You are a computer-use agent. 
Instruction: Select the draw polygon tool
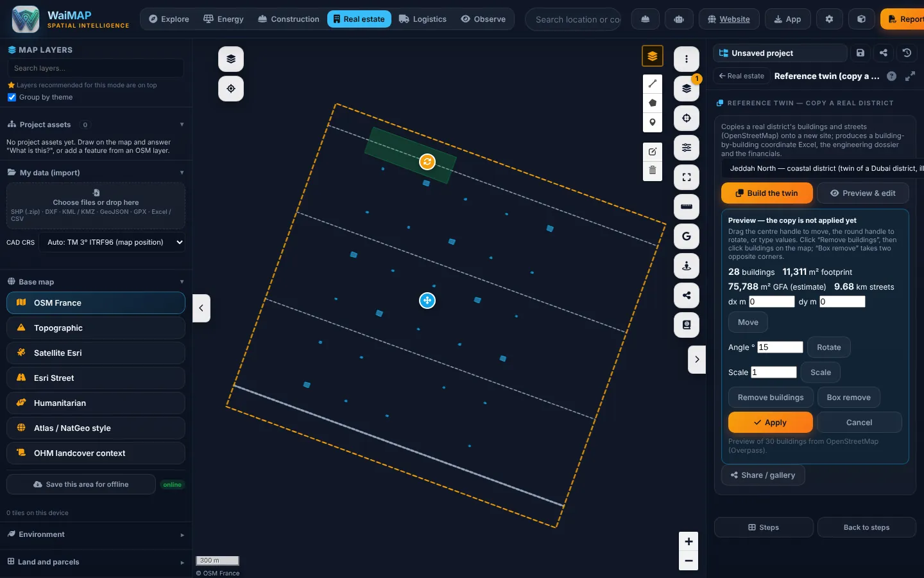point(653,103)
